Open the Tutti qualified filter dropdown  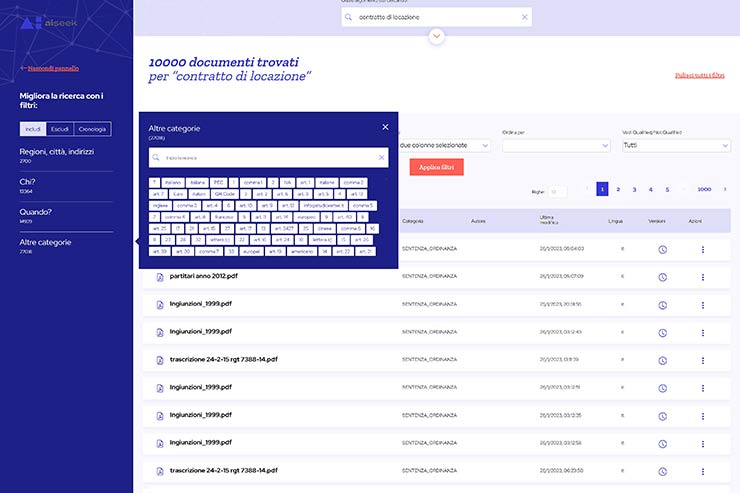(x=676, y=146)
